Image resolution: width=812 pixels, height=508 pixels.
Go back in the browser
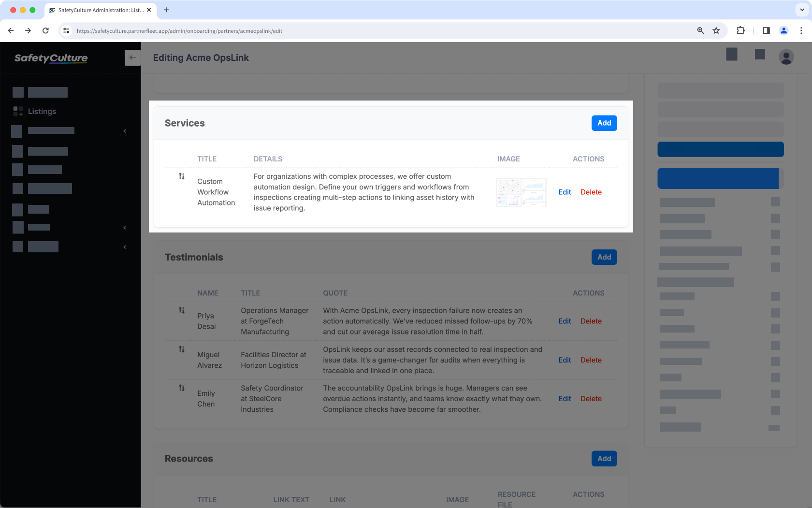11,30
